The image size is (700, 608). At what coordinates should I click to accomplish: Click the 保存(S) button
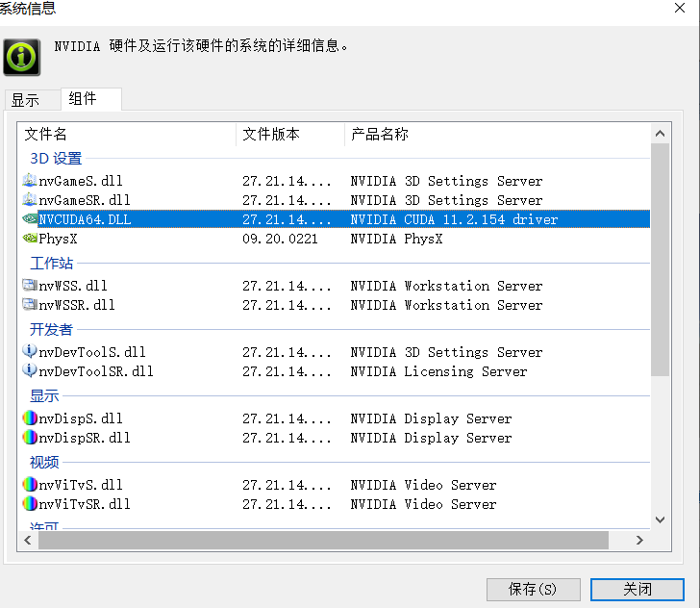point(533,589)
